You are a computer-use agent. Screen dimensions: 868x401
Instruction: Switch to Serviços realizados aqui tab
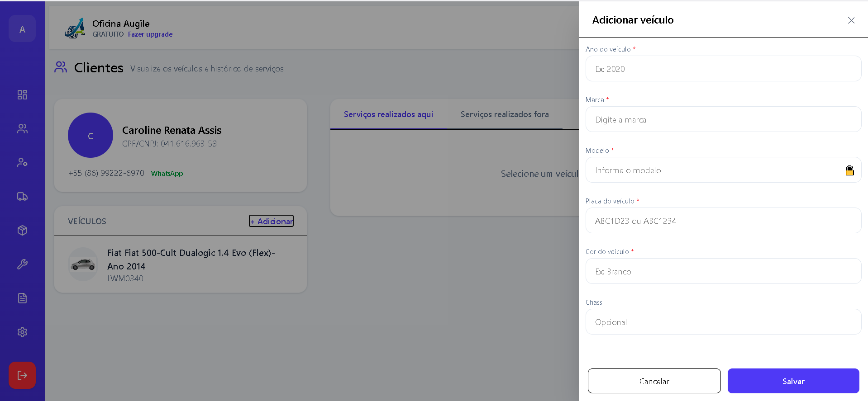click(x=388, y=114)
